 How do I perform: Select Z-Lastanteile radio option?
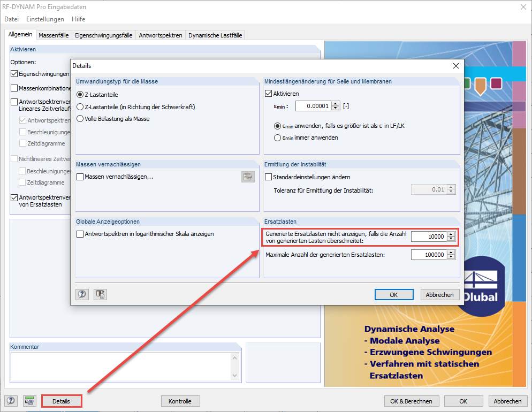(x=80, y=95)
